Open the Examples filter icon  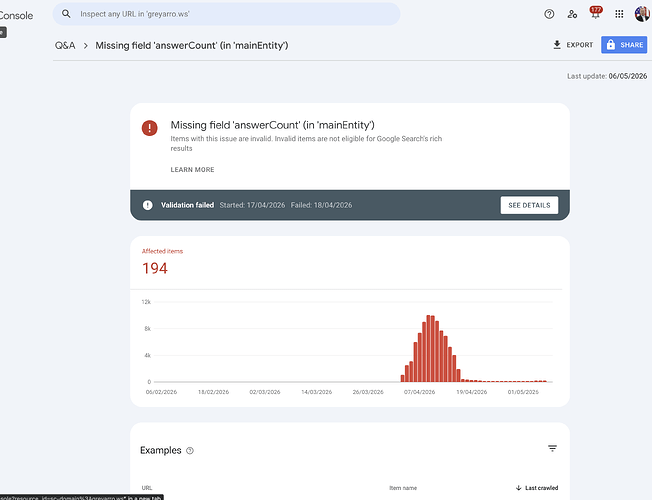pyautogui.click(x=552, y=448)
